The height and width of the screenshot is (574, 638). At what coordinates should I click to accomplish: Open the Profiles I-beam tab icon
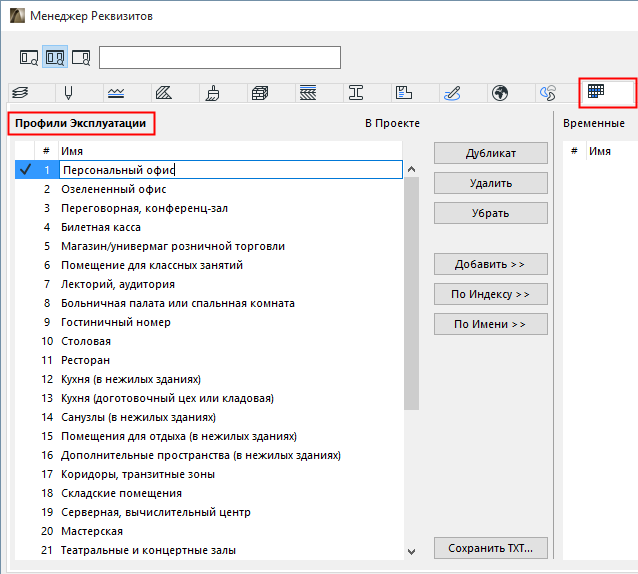(356, 93)
